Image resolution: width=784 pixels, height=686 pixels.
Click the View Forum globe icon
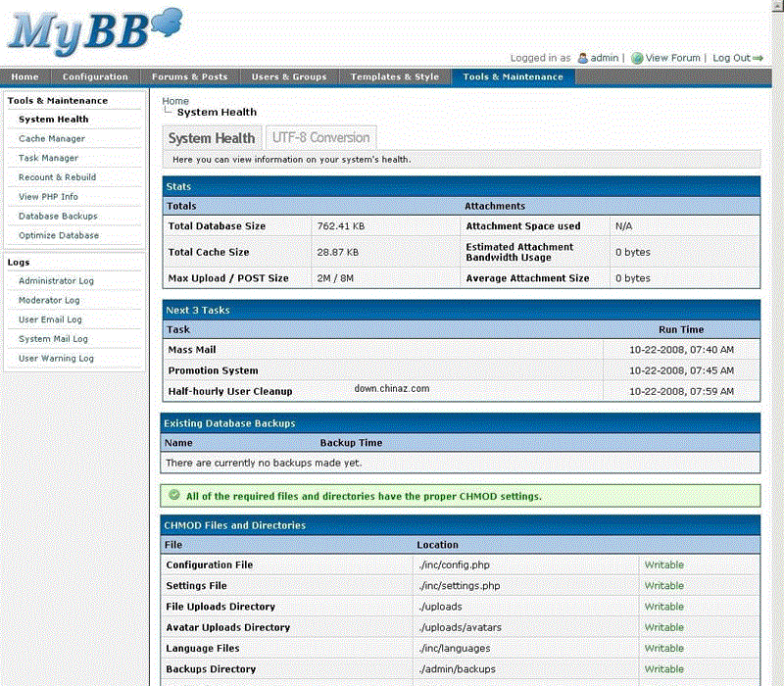point(637,59)
